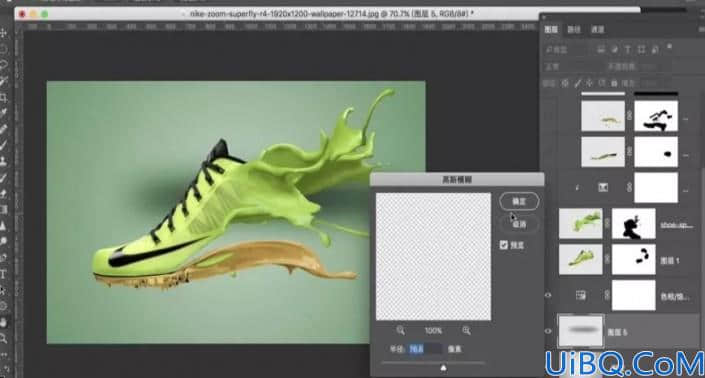
Task: Filter layers by type layers T icon
Action: pos(628,49)
